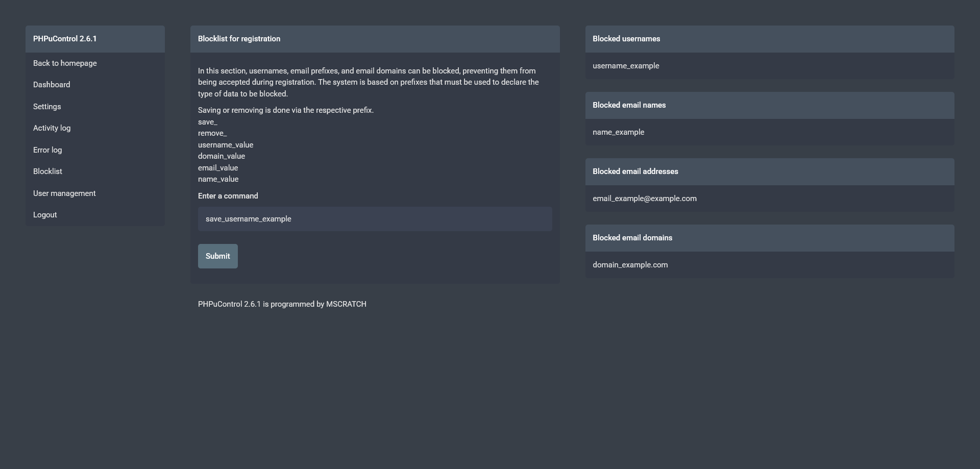Click the Blocked usernames panel header
This screenshot has height=469, width=980.
(x=626, y=39)
